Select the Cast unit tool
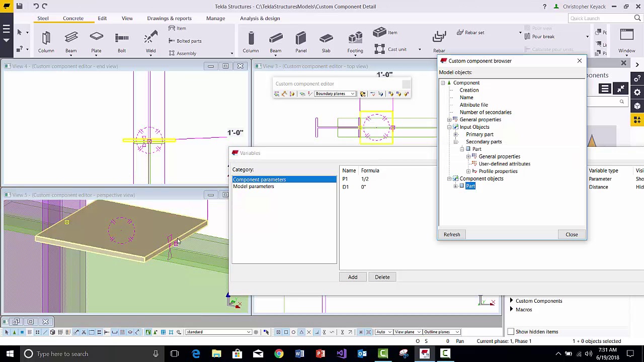The width and height of the screenshot is (644, 362). [391, 49]
